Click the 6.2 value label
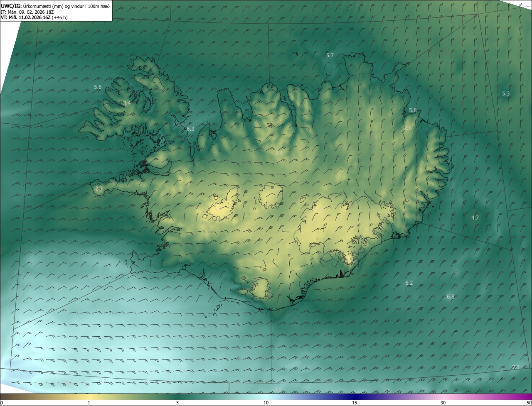This screenshot has width=532, height=406. (409, 283)
